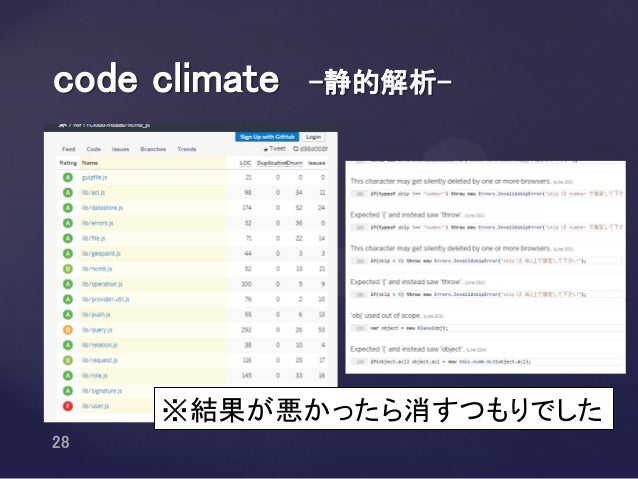
Task: Click the red F rating badge for lib/user.js
Action: point(68,406)
